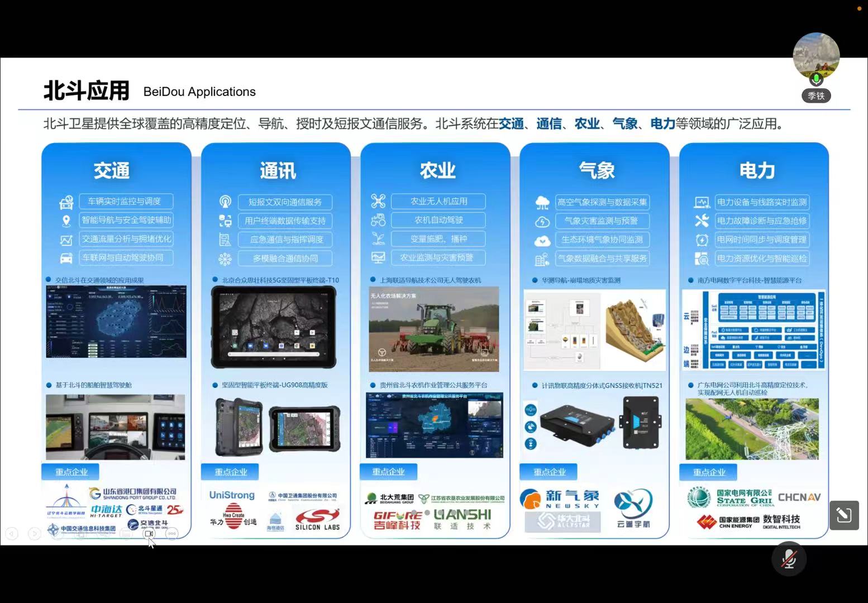Viewport: 868px width, 603px height.
Task: Select the 交通 column header
Action: click(x=112, y=170)
